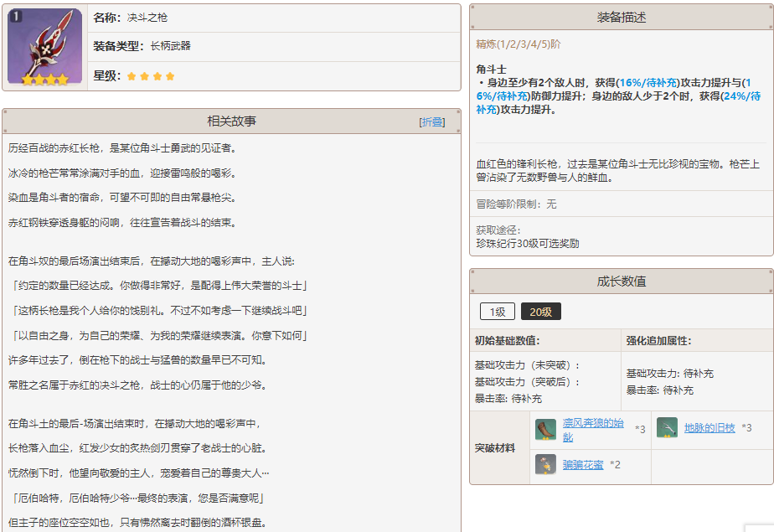
Task: Open the 地脉的旧枝 material link
Action: point(709,428)
